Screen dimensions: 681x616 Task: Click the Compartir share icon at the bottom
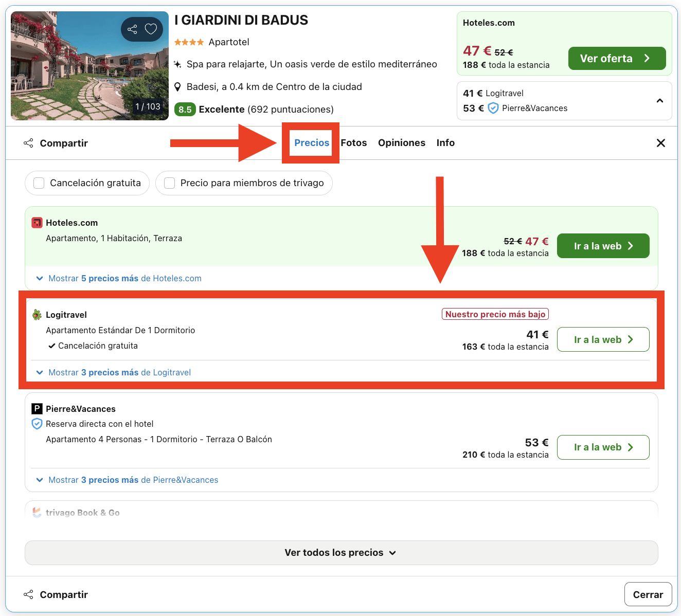(28, 594)
